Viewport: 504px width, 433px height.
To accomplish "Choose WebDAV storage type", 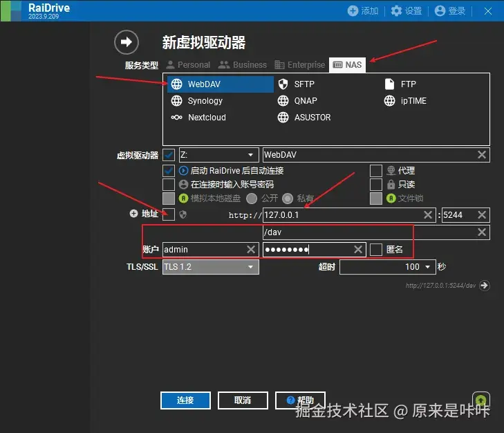I will [220, 84].
